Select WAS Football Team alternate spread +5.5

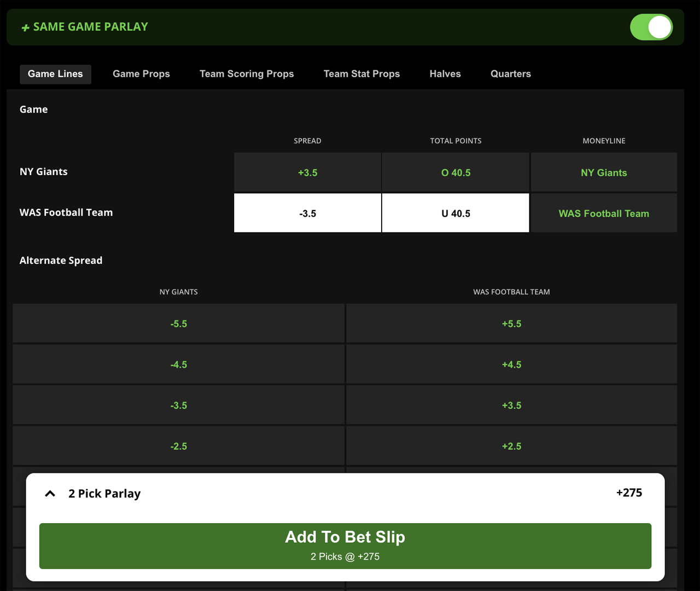511,323
